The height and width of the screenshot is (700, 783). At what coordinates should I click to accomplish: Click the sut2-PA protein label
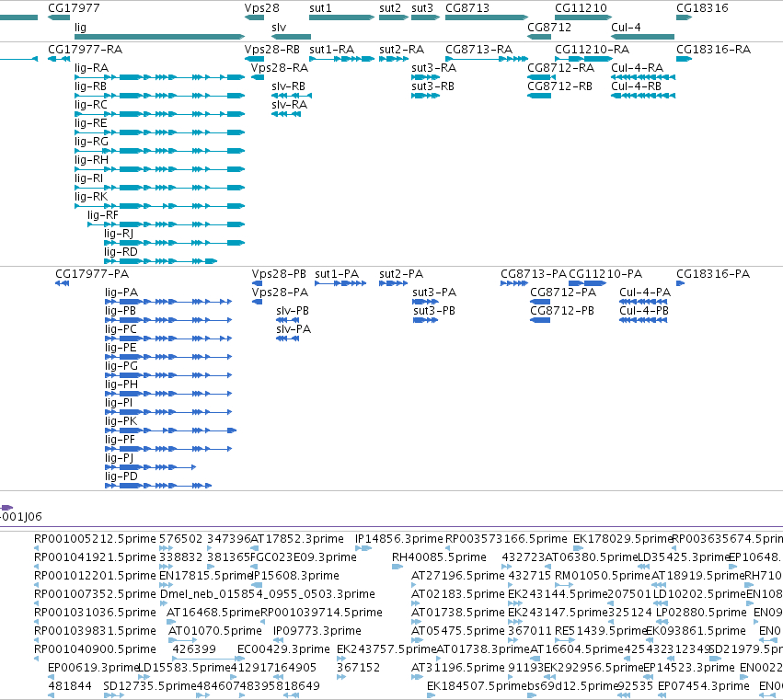coord(401,274)
